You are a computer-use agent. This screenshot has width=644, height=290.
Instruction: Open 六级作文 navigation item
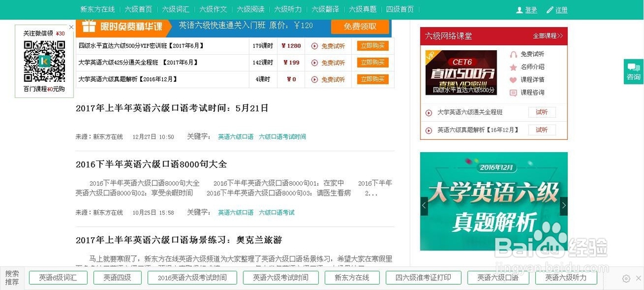click(x=213, y=10)
